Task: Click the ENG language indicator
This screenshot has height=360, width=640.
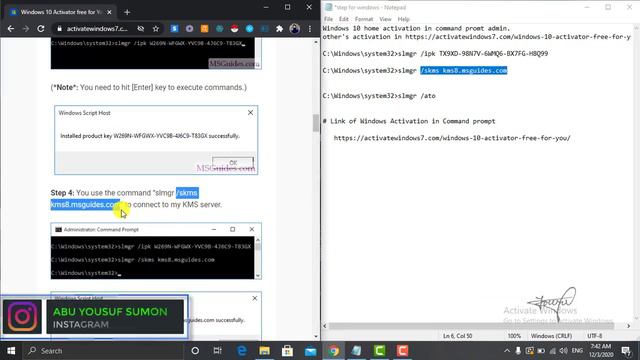Action: [x=577, y=351]
